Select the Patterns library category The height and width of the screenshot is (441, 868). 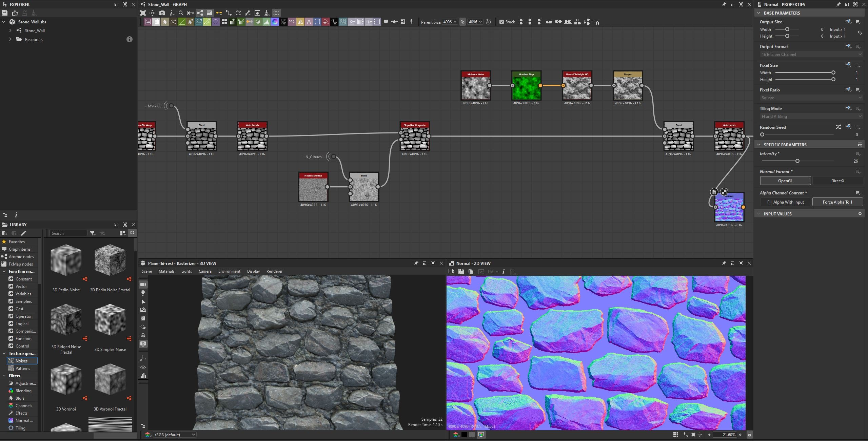click(x=22, y=368)
